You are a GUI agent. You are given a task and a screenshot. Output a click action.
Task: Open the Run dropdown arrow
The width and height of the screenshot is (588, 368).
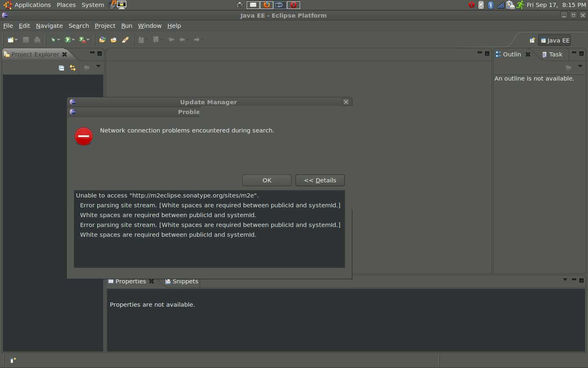pos(73,40)
